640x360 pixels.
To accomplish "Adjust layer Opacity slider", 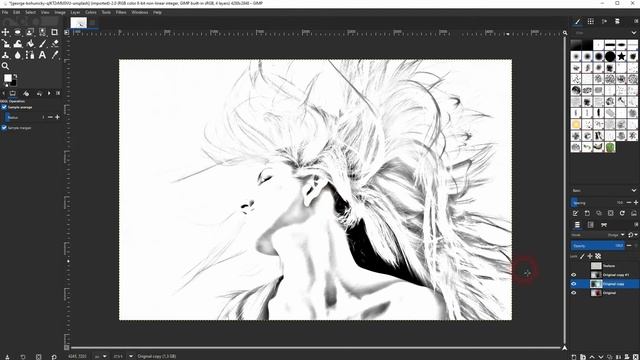I will pos(597,246).
